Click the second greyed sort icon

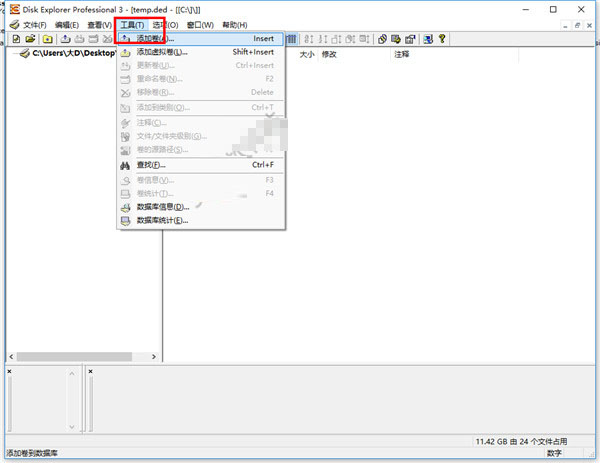tap(323, 39)
